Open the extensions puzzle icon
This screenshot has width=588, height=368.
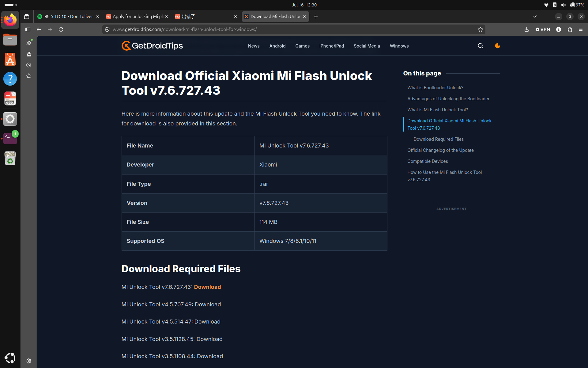point(570,29)
